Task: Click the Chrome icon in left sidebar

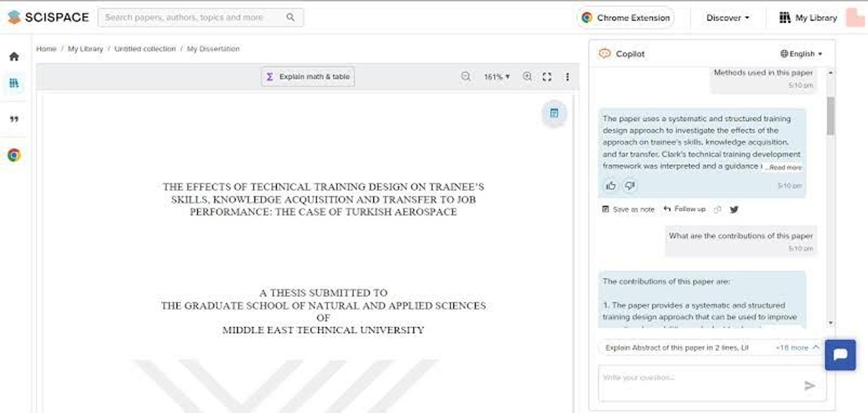Action: click(x=14, y=155)
